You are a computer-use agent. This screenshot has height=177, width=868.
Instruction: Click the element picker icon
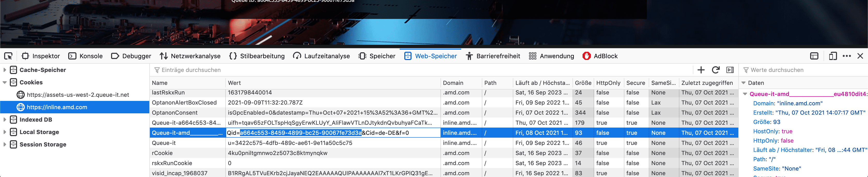[x=9, y=56]
